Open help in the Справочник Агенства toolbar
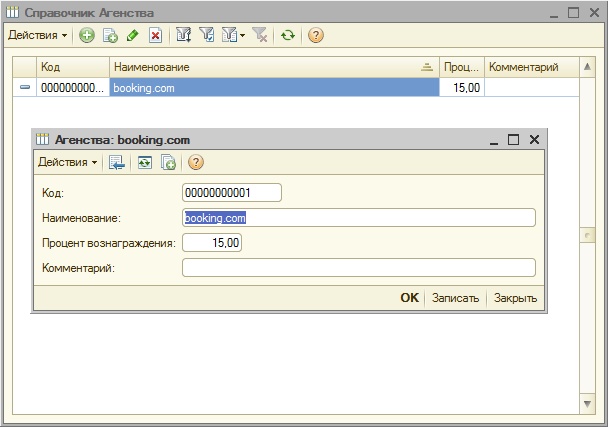608x427 pixels. pos(316,35)
